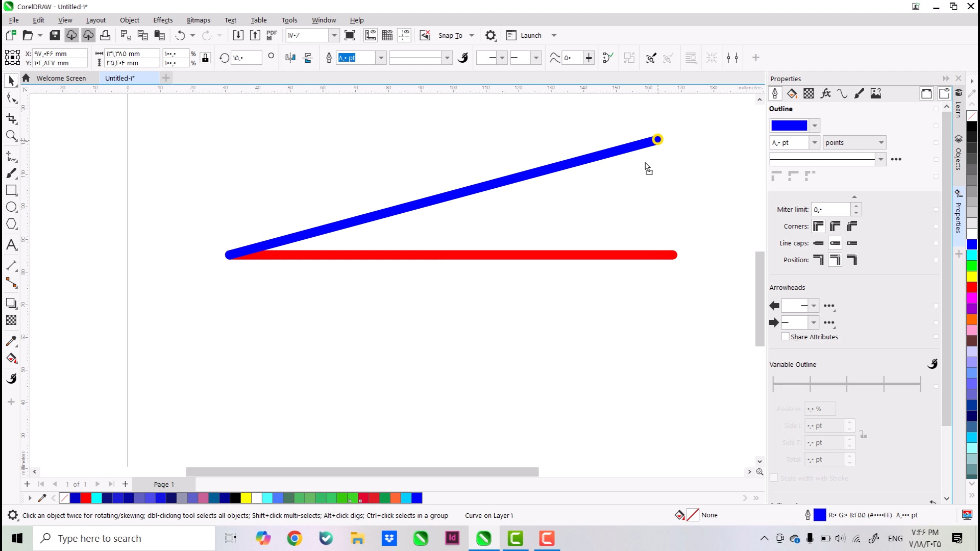Select the round line cap option
This screenshot has width=980, height=551.
coord(835,243)
